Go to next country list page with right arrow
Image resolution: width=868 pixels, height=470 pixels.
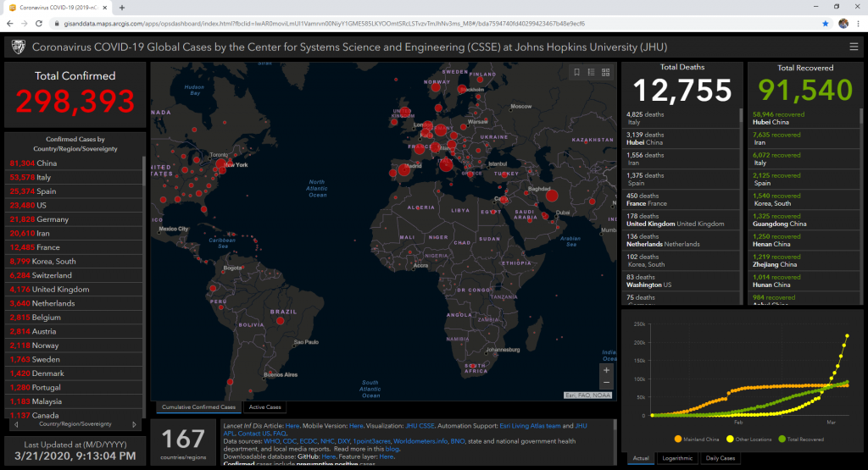pyautogui.click(x=134, y=424)
